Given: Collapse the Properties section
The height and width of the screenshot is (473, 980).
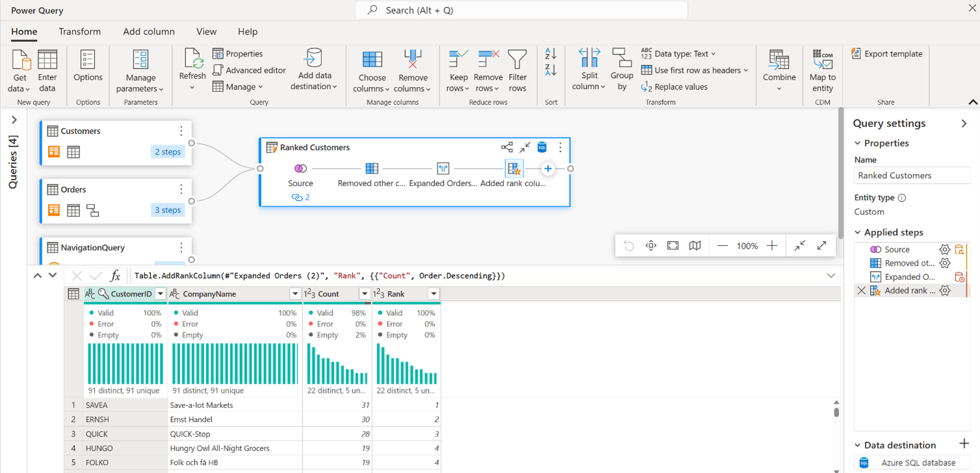Looking at the screenshot, I should pos(858,143).
